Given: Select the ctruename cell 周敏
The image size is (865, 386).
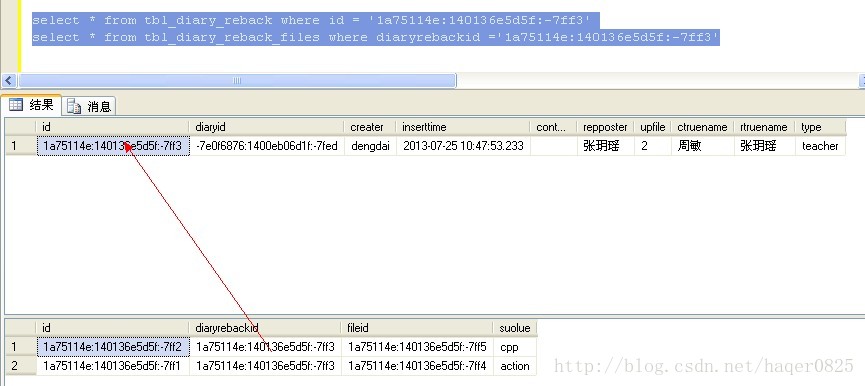Looking at the screenshot, I should (703, 146).
